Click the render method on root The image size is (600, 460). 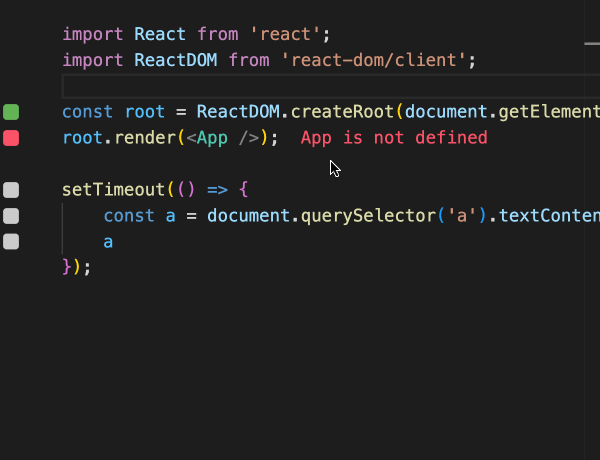coord(145,138)
